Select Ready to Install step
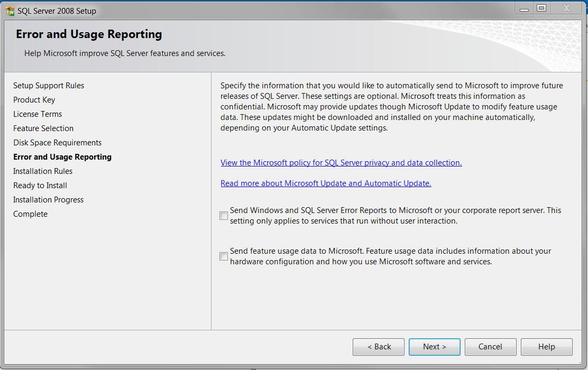 (x=40, y=186)
